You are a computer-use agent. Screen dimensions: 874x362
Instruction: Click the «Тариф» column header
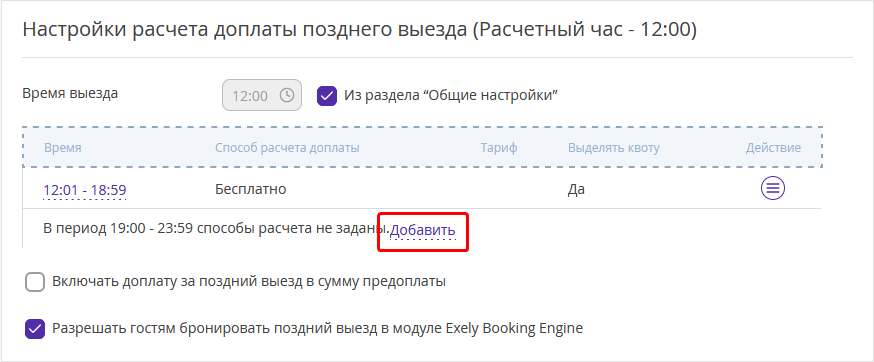[x=499, y=148]
